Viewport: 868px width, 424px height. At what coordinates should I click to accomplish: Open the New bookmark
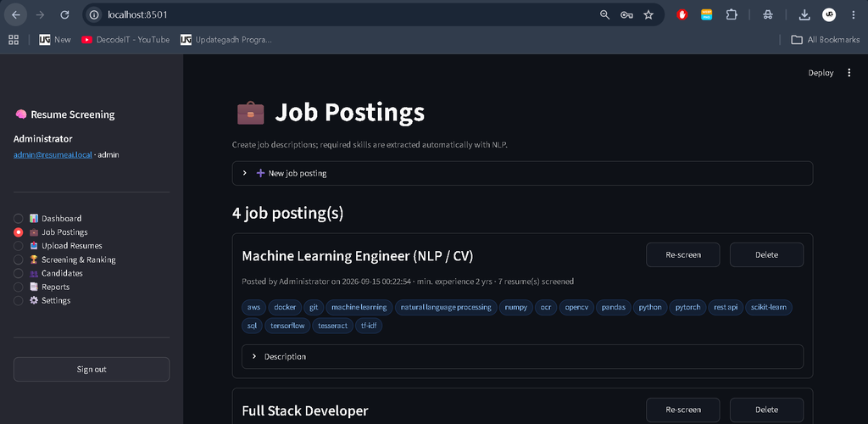click(55, 39)
